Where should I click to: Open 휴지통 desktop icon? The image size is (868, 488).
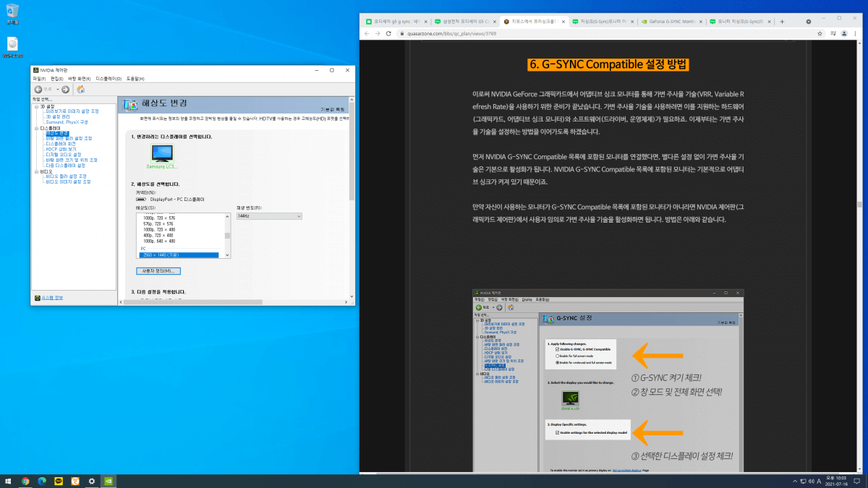tap(12, 13)
